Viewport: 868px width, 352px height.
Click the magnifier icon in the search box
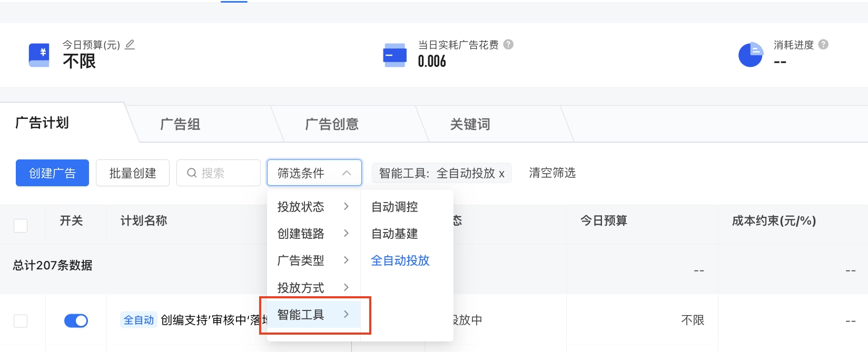coord(192,173)
